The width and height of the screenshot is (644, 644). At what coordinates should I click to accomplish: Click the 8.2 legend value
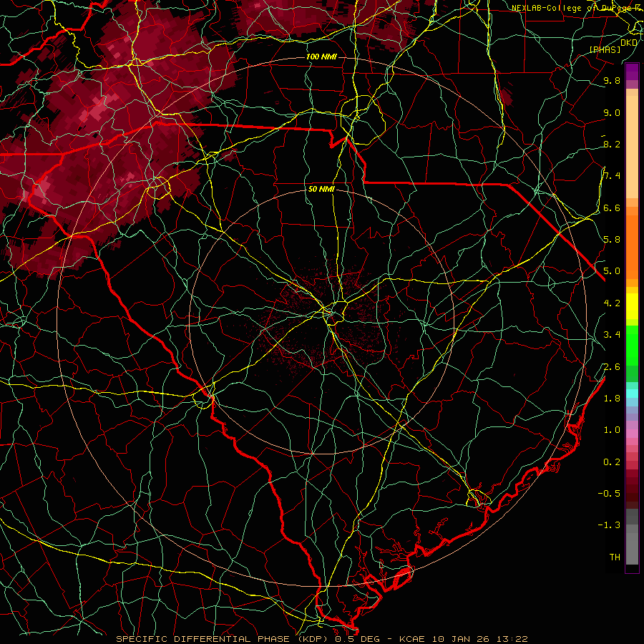pos(612,144)
